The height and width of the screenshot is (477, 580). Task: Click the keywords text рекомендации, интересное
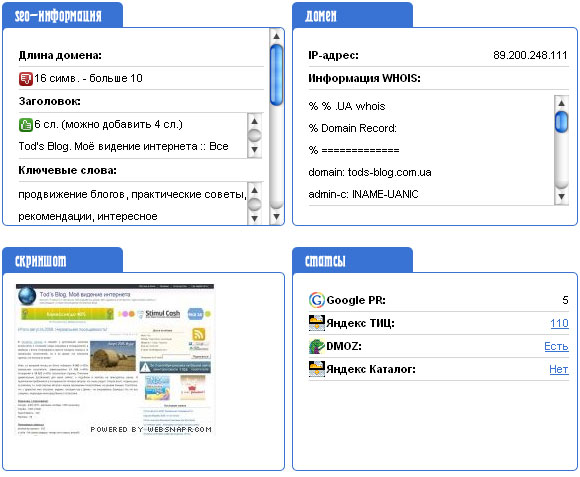(88, 216)
